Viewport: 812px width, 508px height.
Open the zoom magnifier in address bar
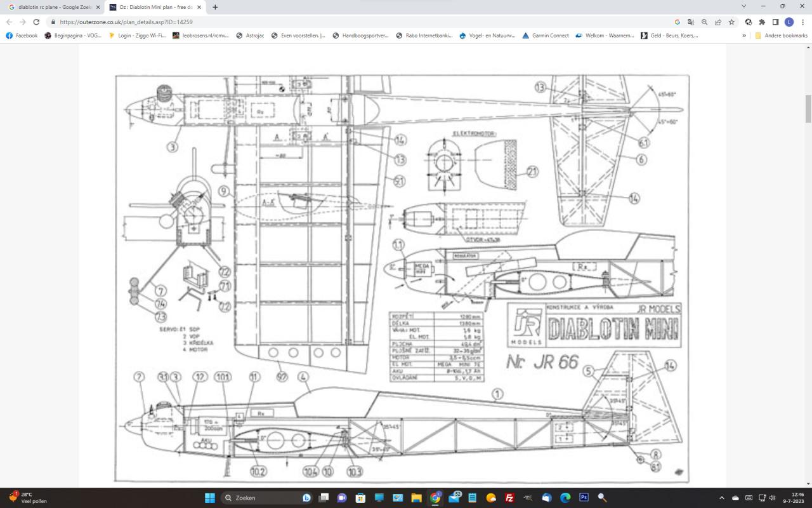(704, 22)
